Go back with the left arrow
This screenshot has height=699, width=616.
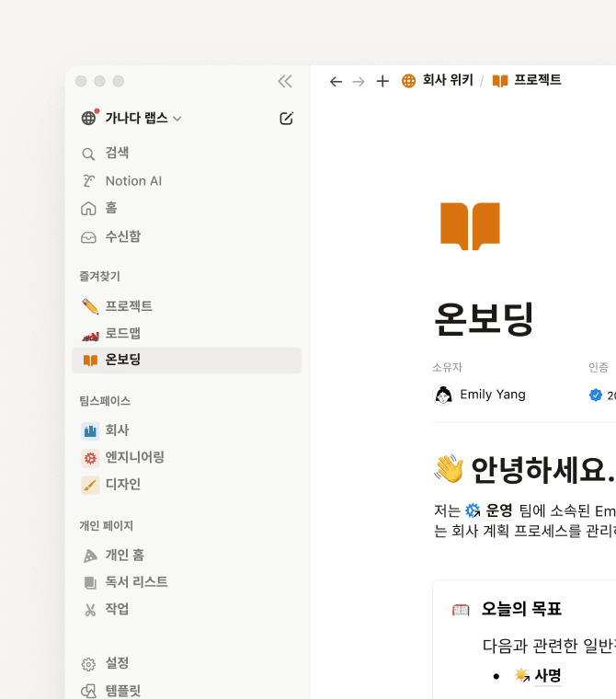pos(336,82)
